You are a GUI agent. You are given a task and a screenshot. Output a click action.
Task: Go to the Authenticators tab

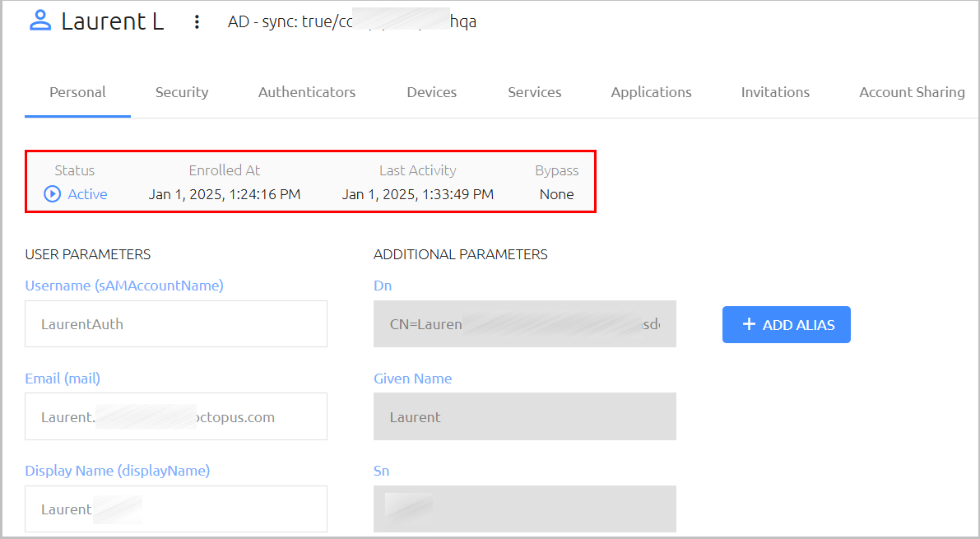pyautogui.click(x=307, y=92)
